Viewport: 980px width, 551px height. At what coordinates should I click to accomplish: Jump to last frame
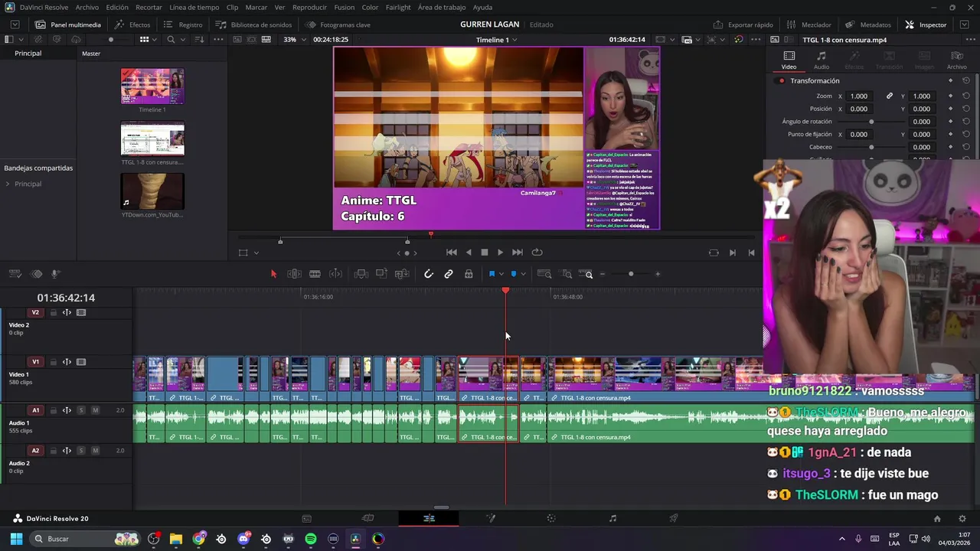point(517,253)
